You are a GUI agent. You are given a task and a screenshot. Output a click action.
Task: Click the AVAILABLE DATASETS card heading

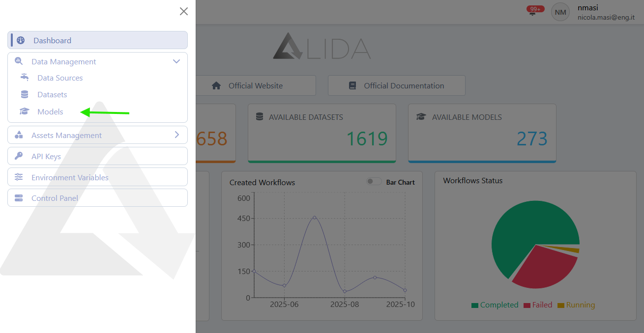(306, 117)
